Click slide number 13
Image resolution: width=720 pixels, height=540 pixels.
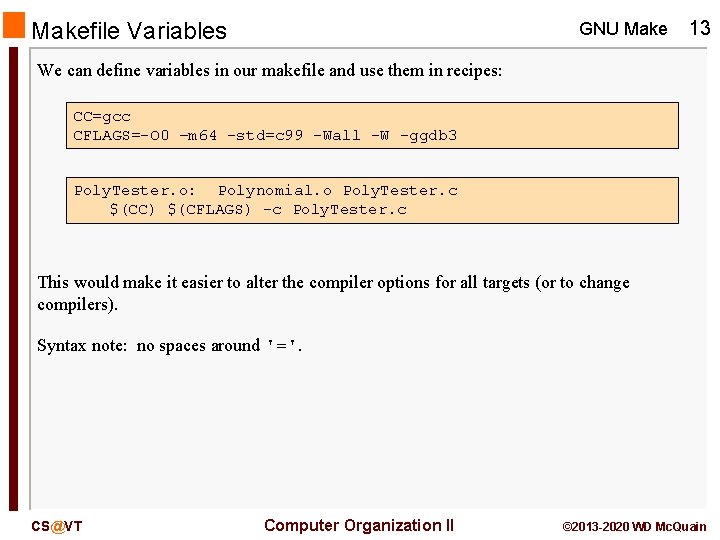[700, 28]
